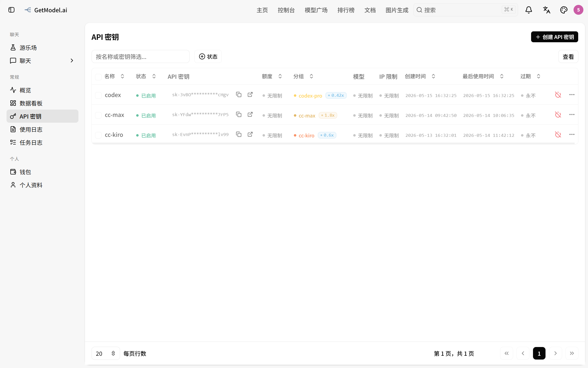Click the 0.6x multiplier badge

[x=327, y=135]
